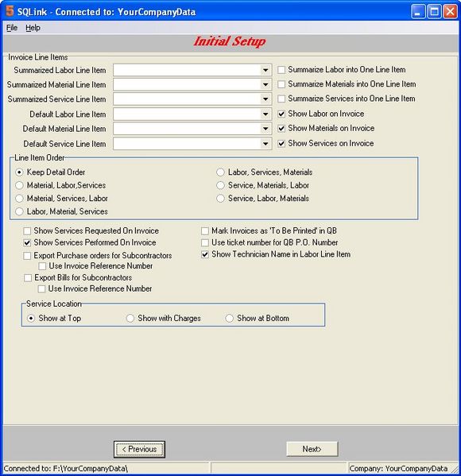Select Show at Bottom service location

pyautogui.click(x=229, y=318)
